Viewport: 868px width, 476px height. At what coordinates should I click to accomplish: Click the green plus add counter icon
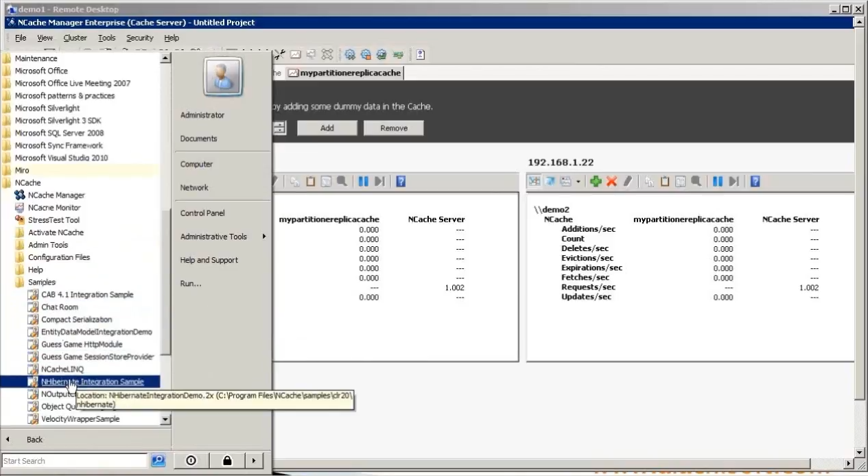(596, 181)
